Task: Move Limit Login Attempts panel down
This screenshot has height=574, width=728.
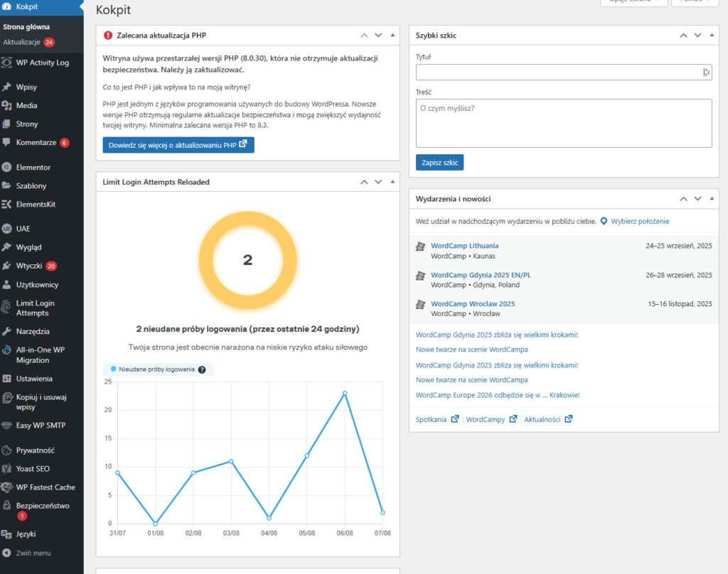Action: click(x=378, y=182)
